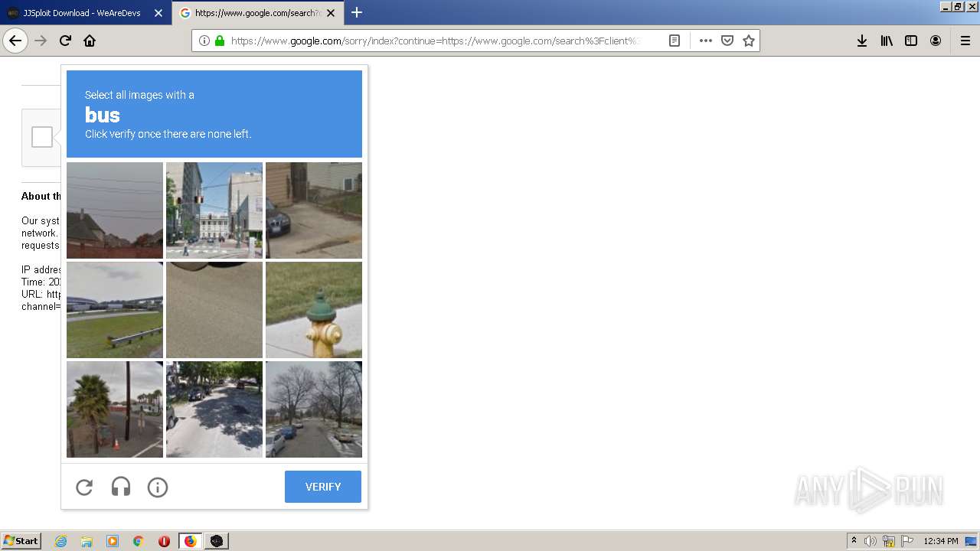
Task: Select captcha tile showing plain sandy pavement
Action: [214, 310]
